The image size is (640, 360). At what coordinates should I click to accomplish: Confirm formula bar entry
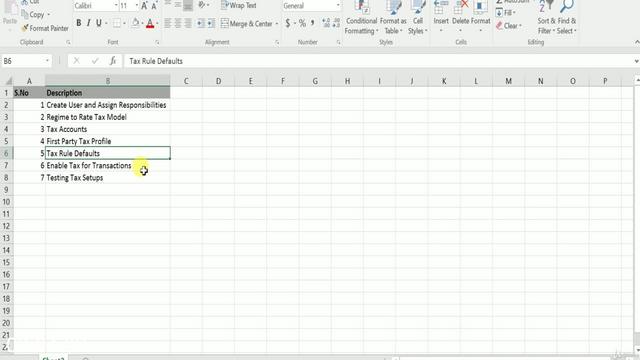tap(95, 61)
